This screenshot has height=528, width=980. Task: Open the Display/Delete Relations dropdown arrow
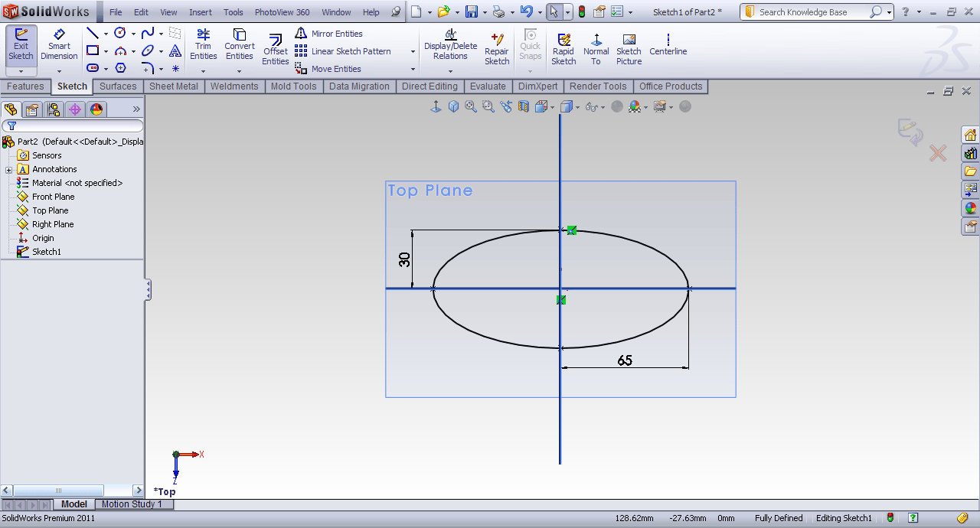click(450, 71)
